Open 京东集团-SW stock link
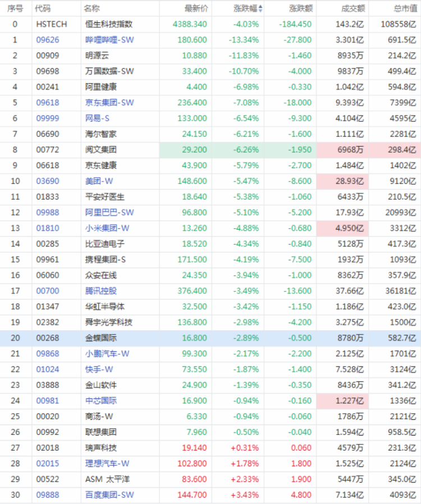The width and height of the screenshot is (421, 504). point(109,103)
